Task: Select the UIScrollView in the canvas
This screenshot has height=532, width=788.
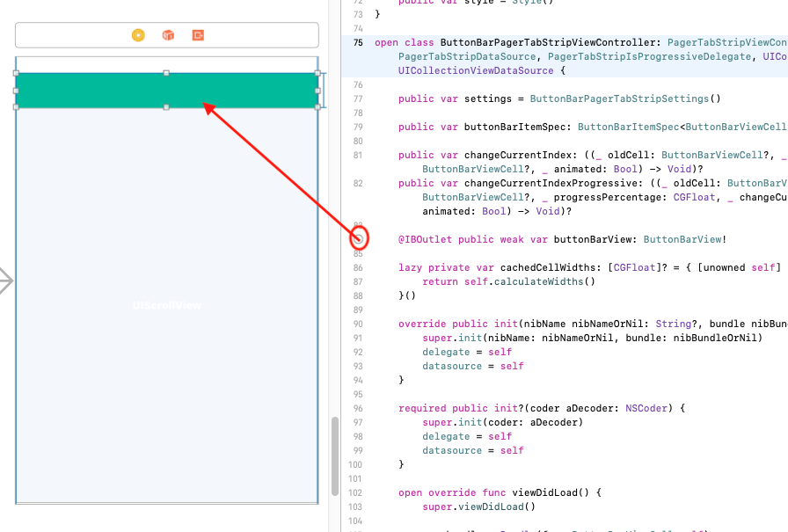Action: (167, 305)
